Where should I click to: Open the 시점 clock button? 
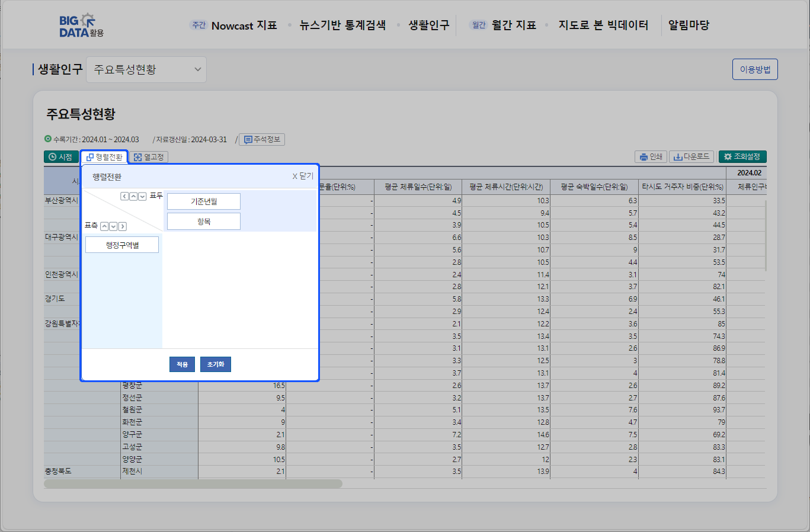point(61,157)
